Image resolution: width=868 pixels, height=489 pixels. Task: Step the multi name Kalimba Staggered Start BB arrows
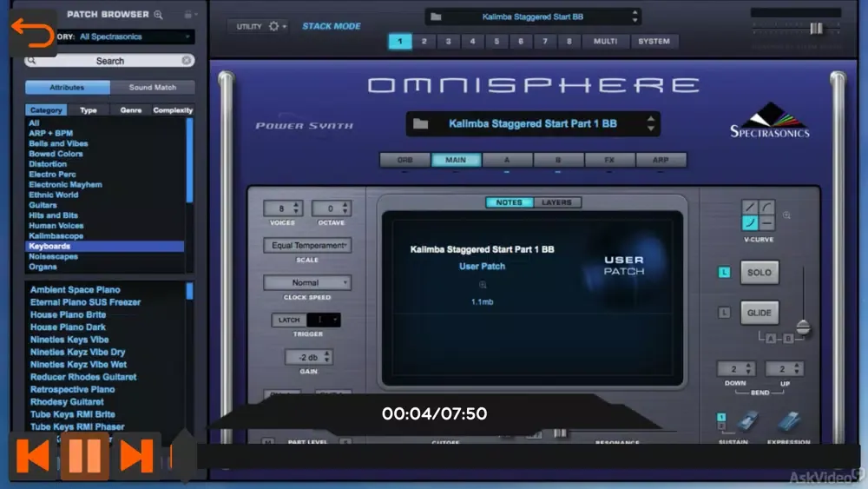click(x=635, y=17)
